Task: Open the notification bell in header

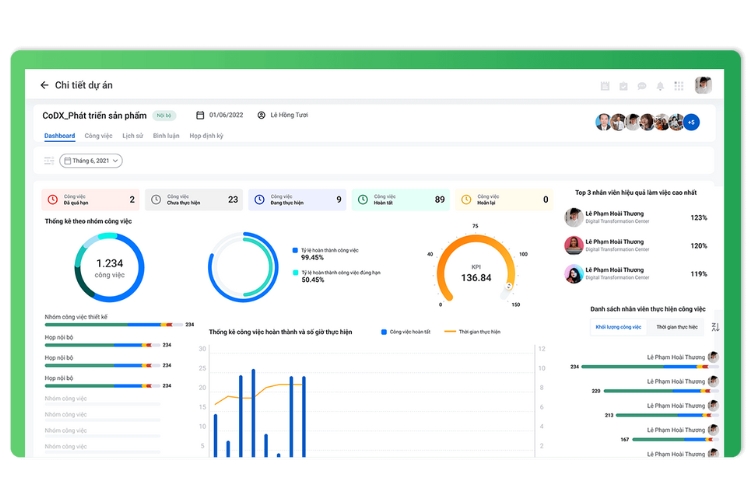Action: click(660, 86)
